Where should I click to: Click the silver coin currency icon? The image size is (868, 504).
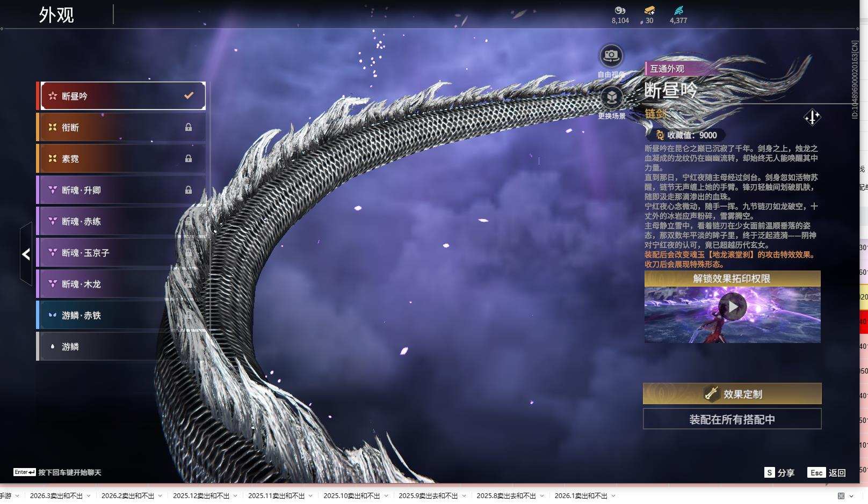pos(620,10)
